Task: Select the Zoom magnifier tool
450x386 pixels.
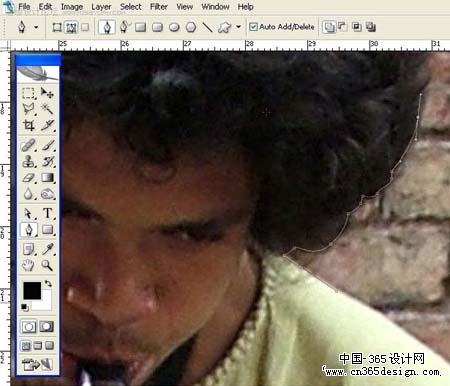Action: 47,265
